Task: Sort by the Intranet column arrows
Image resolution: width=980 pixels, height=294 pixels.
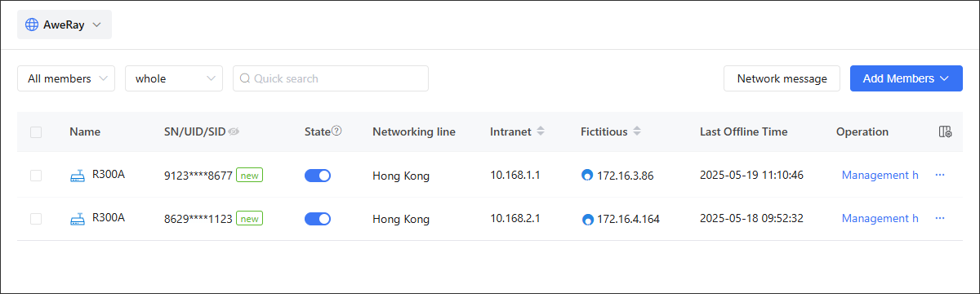Action: [541, 131]
